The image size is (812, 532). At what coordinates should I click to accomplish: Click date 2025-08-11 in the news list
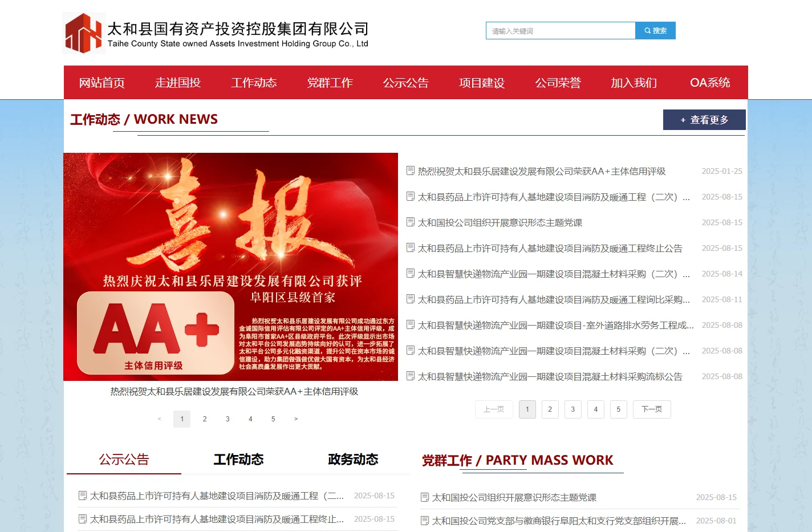722,299
